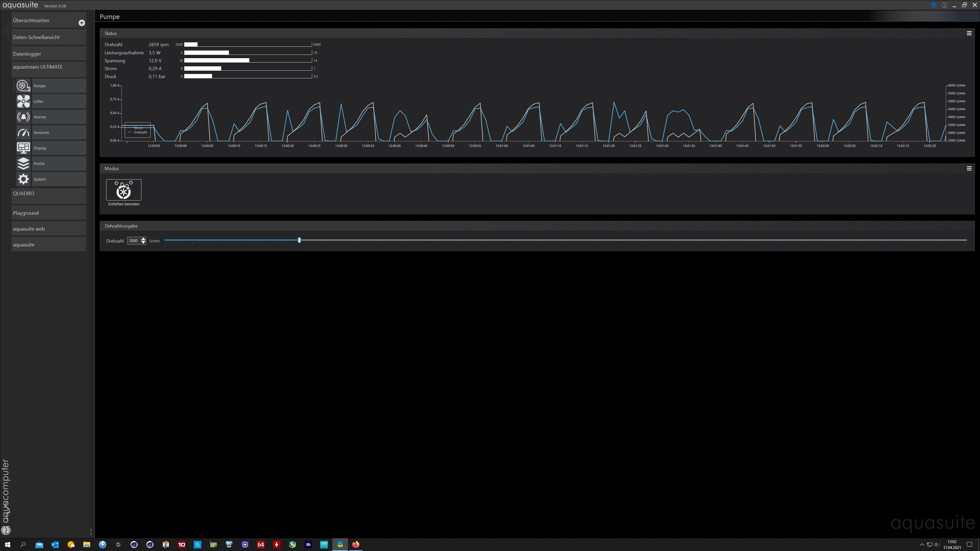This screenshot has width=980, height=551.
Task: Open the Modus panel hamburger menu
Action: coord(969,168)
